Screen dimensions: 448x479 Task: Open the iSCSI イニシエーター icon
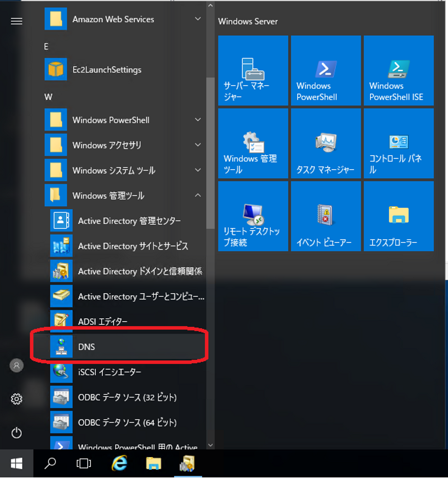tap(61, 372)
